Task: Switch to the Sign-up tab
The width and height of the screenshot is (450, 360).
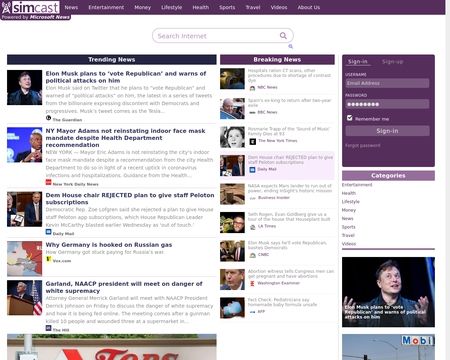Action: point(392,62)
